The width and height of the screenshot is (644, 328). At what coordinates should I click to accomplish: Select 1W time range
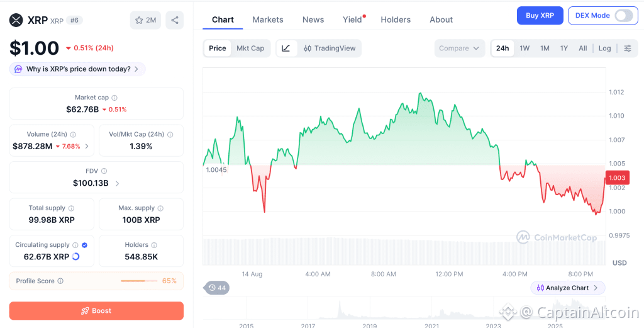coord(525,48)
